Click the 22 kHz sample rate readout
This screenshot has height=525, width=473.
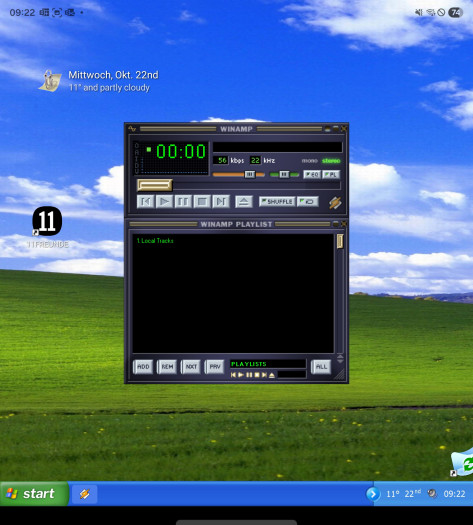tap(255, 160)
